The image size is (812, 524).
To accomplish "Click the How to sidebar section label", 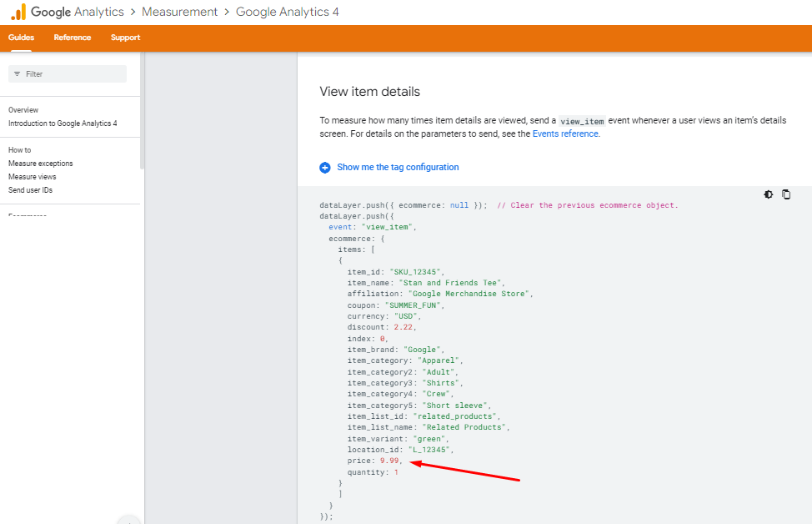I will point(20,150).
